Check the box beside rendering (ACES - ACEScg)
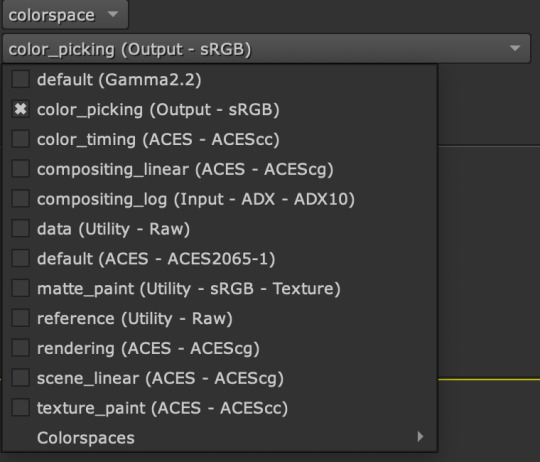Viewport: 540px width, 462px height. pos(20,348)
